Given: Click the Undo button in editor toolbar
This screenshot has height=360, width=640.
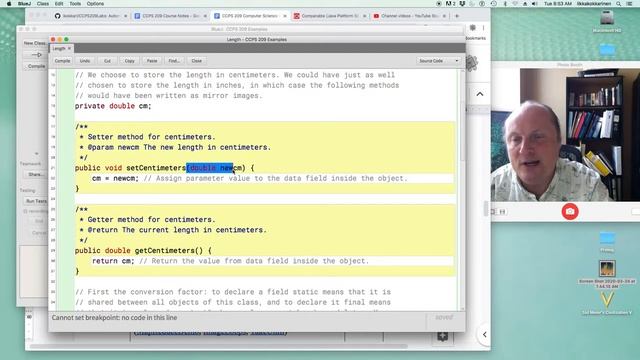Looking at the screenshot, I should pos(85,61).
